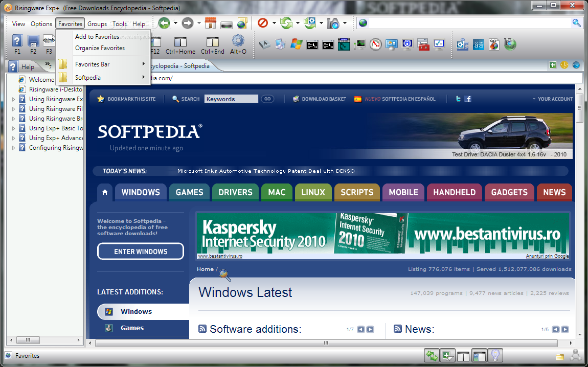
Task: Expand the Configuring Risingw tree node
Action: (x=13, y=148)
